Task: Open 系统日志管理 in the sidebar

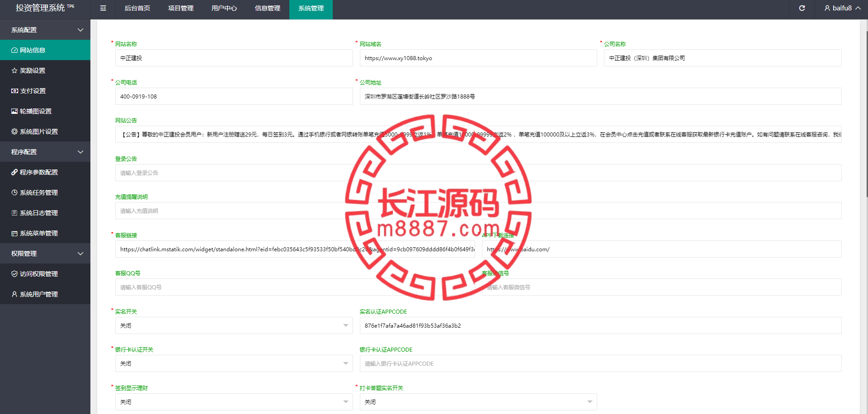Action: (45, 213)
